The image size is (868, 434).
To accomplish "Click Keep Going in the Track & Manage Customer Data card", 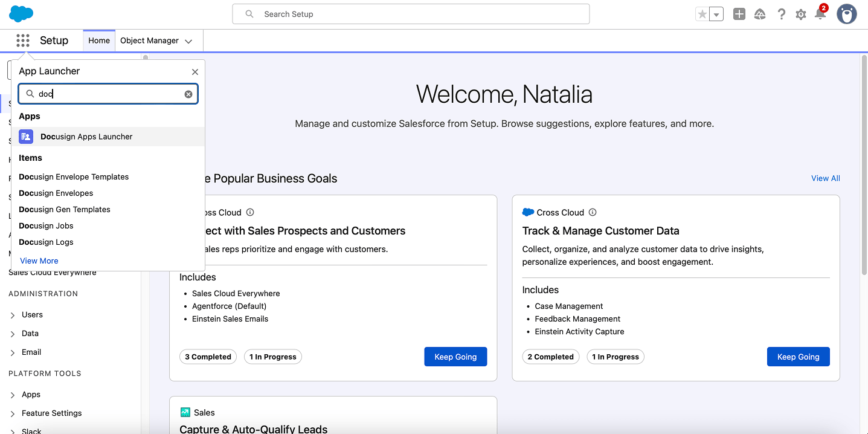I will click(x=799, y=357).
